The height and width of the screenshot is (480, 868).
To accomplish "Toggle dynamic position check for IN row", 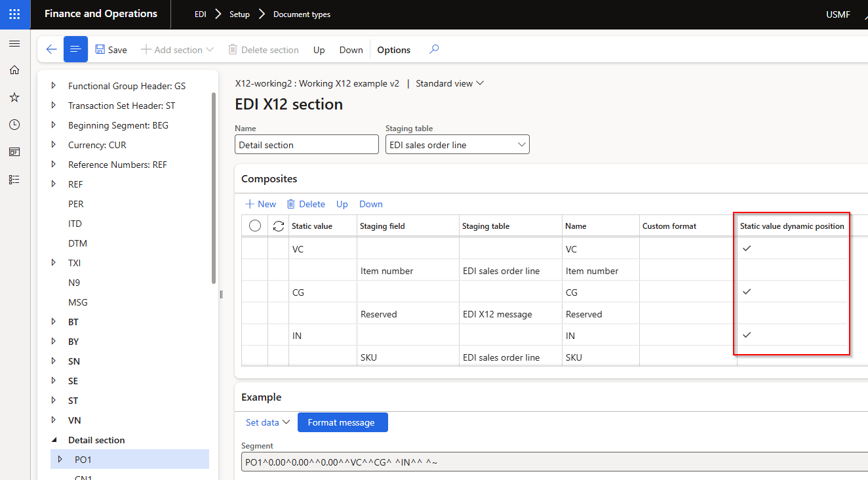I will [746, 335].
